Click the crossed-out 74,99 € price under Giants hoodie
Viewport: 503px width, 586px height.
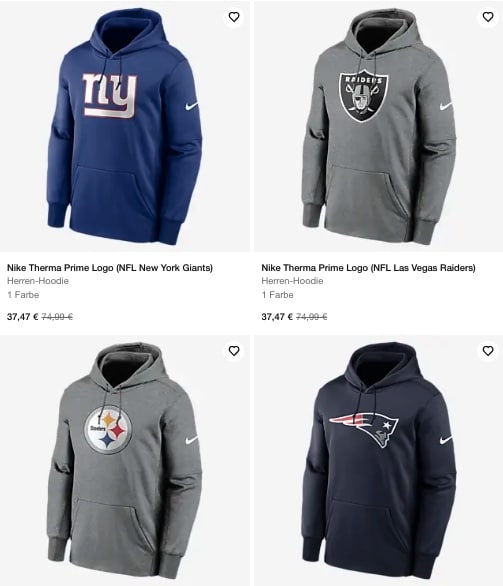[x=57, y=317]
